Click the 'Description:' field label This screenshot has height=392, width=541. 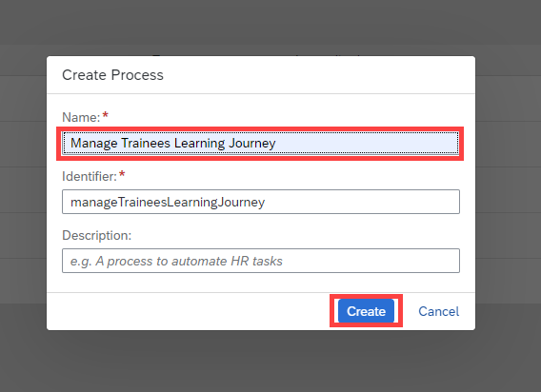tap(96, 235)
